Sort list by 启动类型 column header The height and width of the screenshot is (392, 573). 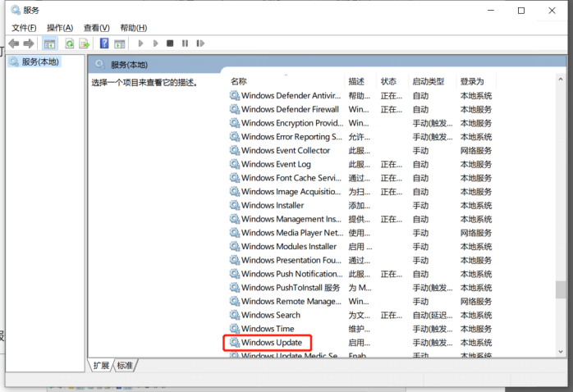click(x=428, y=81)
